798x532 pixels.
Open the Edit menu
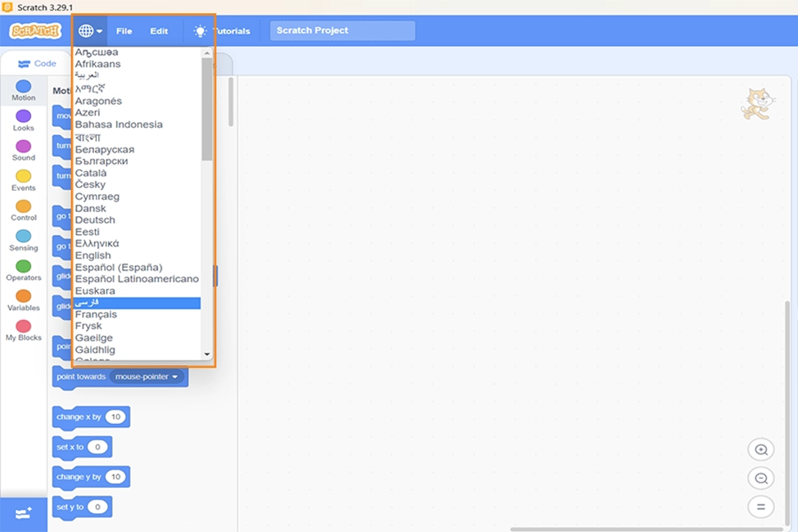[x=159, y=31]
